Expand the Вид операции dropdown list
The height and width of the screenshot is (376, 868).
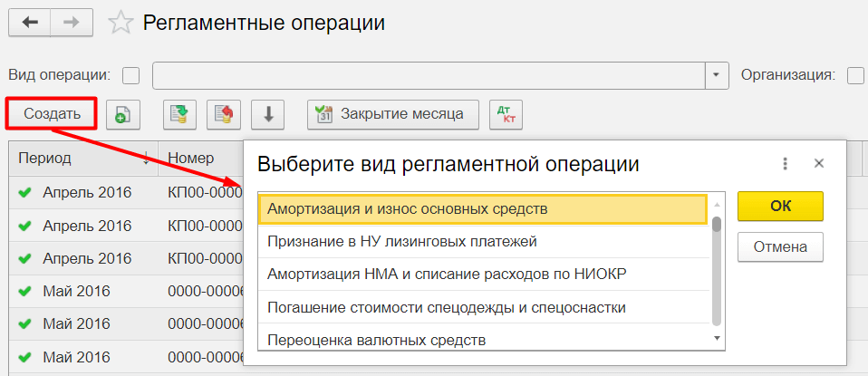[x=717, y=75]
